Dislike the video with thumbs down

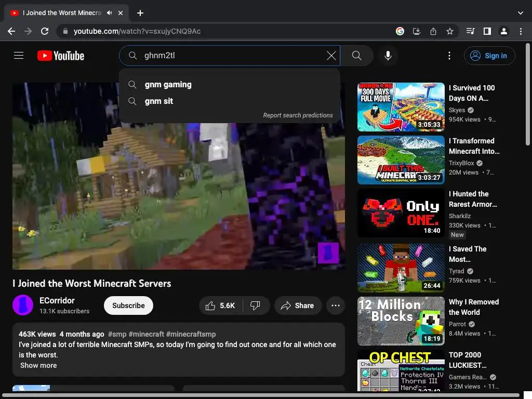pos(256,305)
